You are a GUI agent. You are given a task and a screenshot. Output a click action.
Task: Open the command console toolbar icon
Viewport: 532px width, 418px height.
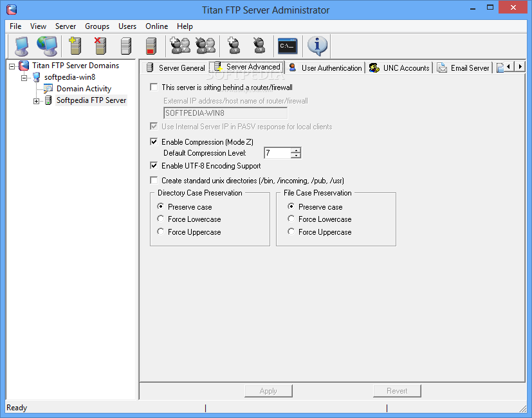288,46
